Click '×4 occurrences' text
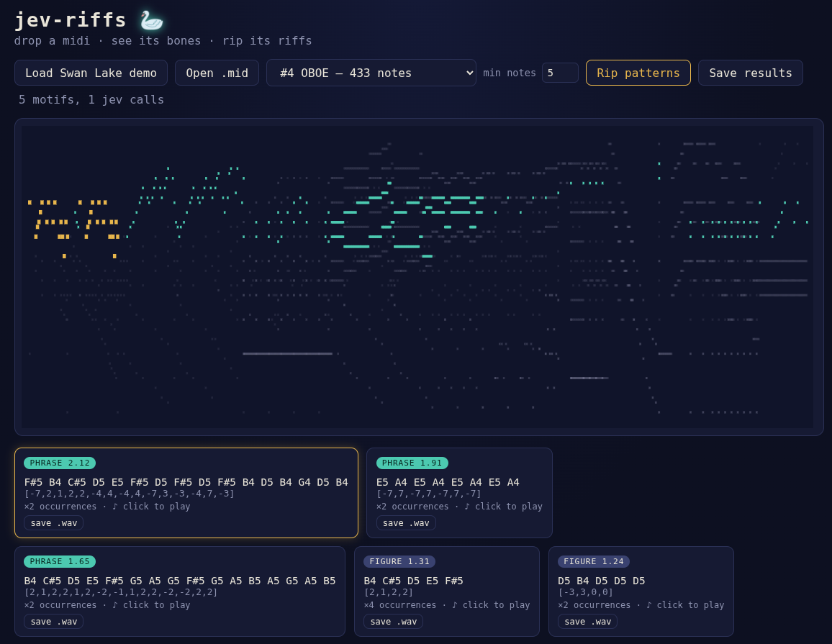Viewport: 832px width, 644px height. (401, 604)
